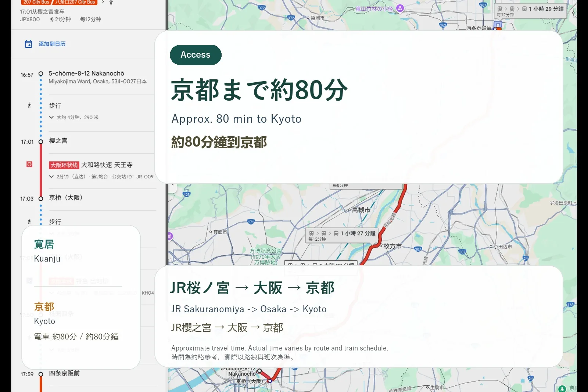This screenshot has width=588, height=392.
Task: Click the 高槻市 label on the map
Action: tap(361, 210)
